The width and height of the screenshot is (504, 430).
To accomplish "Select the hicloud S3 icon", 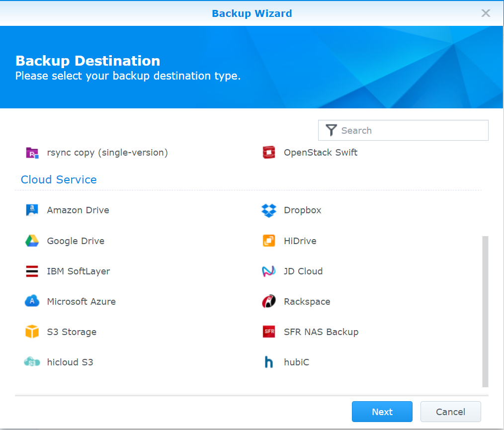I will pyautogui.click(x=32, y=362).
